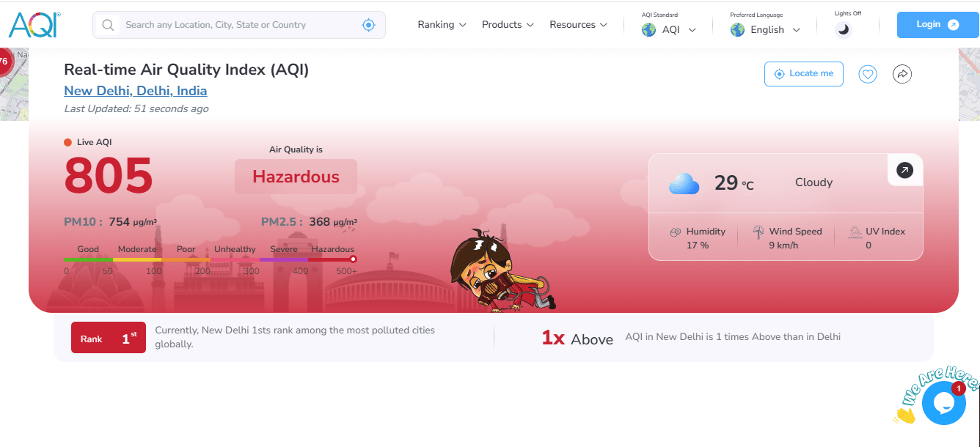Click the humidity icon
980x447 pixels.
[x=676, y=232]
